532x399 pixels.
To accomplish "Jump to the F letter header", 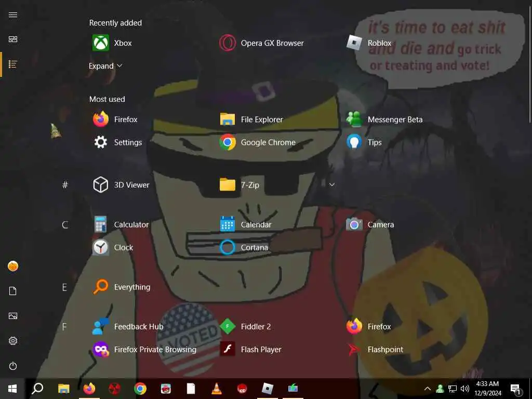I will click(64, 327).
